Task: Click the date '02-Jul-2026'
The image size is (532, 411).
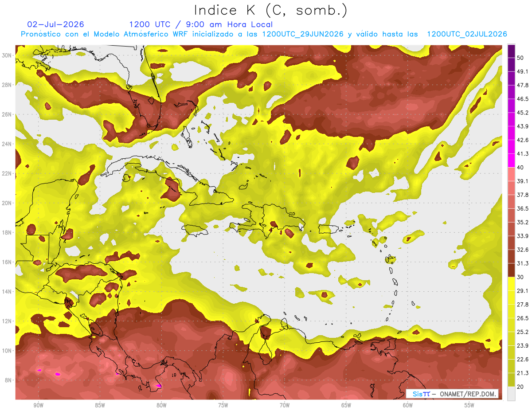Action: (x=55, y=24)
